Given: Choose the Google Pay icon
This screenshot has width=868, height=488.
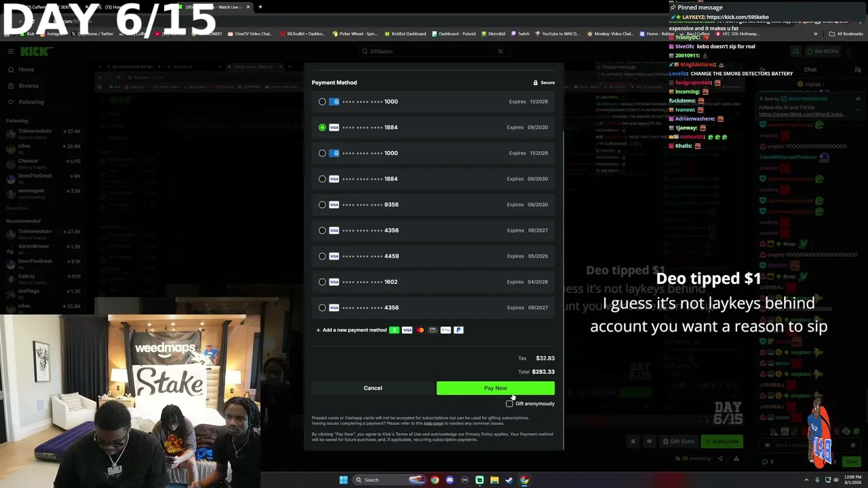Looking at the screenshot, I should click(x=446, y=330).
